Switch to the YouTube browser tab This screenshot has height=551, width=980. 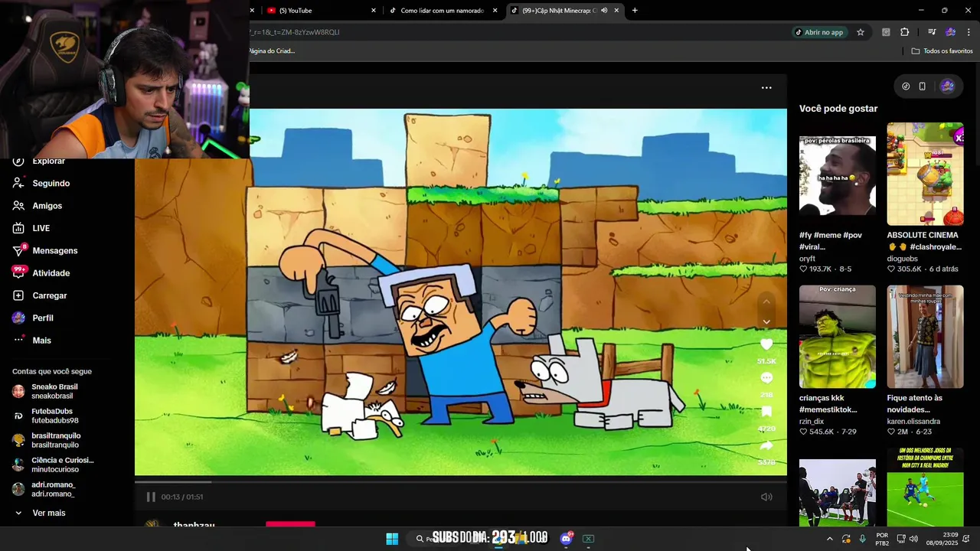pyautogui.click(x=319, y=11)
